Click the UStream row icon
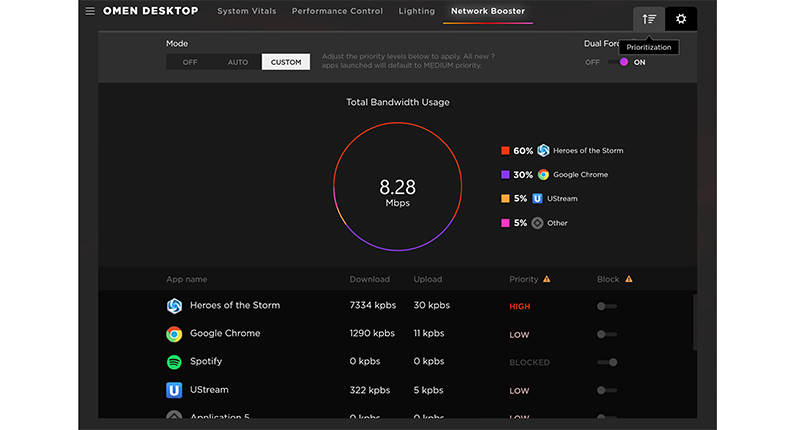This screenshot has width=795, height=430. click(174, 390)
